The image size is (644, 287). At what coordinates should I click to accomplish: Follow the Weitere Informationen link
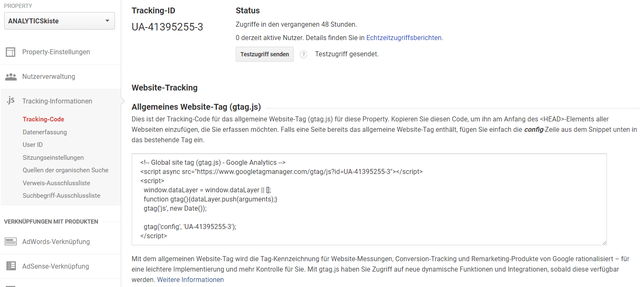tap(190, 279)
